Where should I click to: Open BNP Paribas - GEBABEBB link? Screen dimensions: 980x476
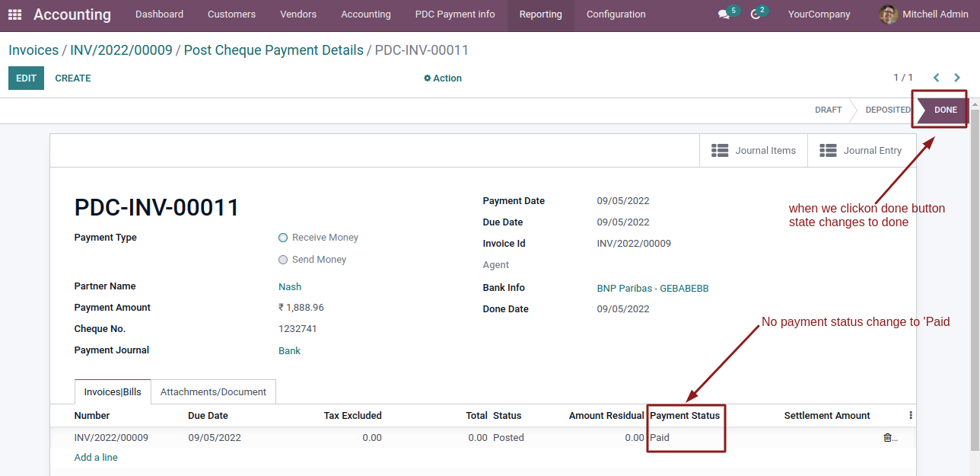(653, 289)
